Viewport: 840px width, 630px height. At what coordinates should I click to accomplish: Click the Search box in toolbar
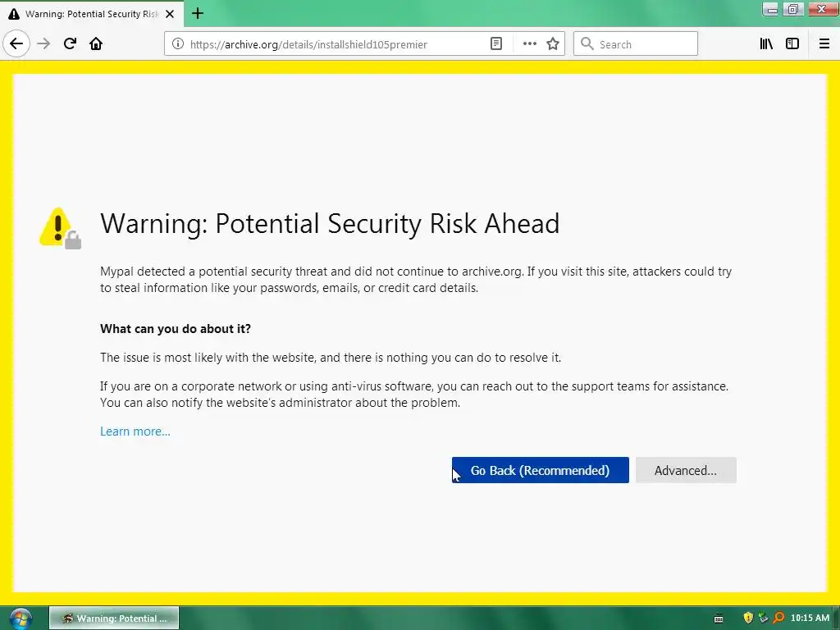pos(636,44)
